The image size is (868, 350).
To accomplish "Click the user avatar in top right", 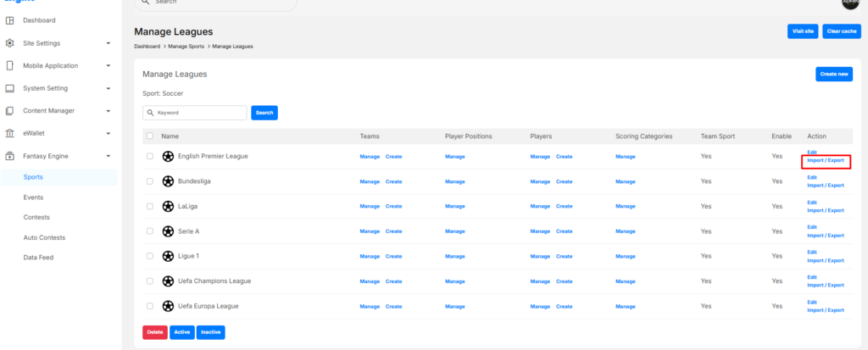I will point(850,3).
